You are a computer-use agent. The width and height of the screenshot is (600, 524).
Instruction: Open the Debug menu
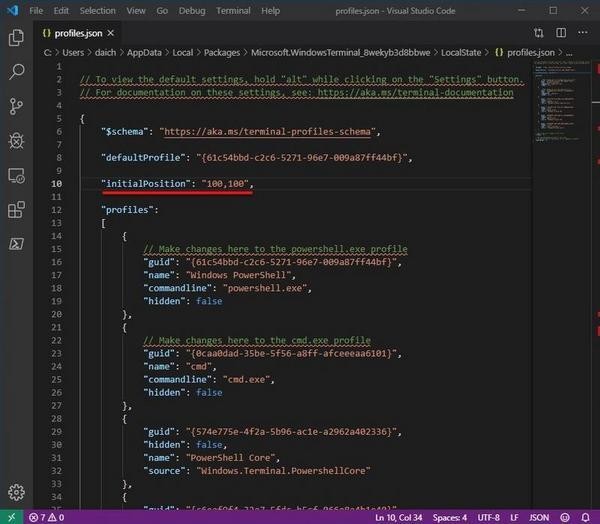pos(192,11)
